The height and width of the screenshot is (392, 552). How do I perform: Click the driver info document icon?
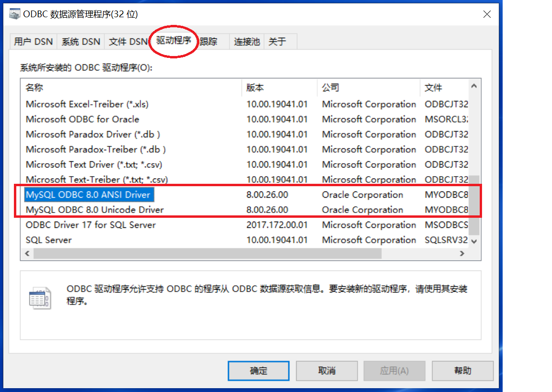(x=40, y=298)
